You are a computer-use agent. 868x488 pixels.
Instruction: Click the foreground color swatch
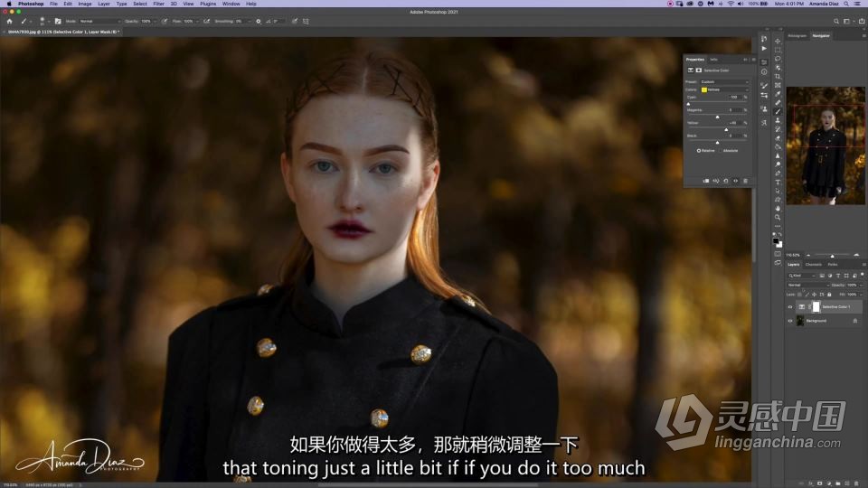(x=776, y=241)
